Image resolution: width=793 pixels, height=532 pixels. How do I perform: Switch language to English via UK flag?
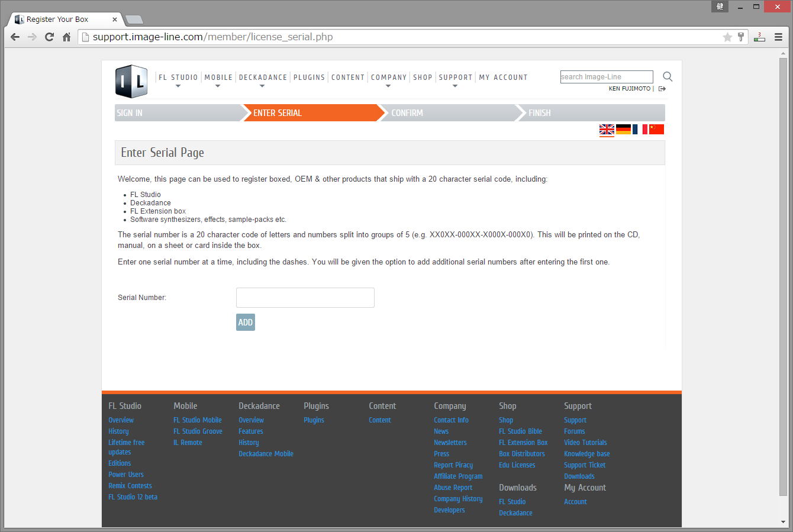607,130
